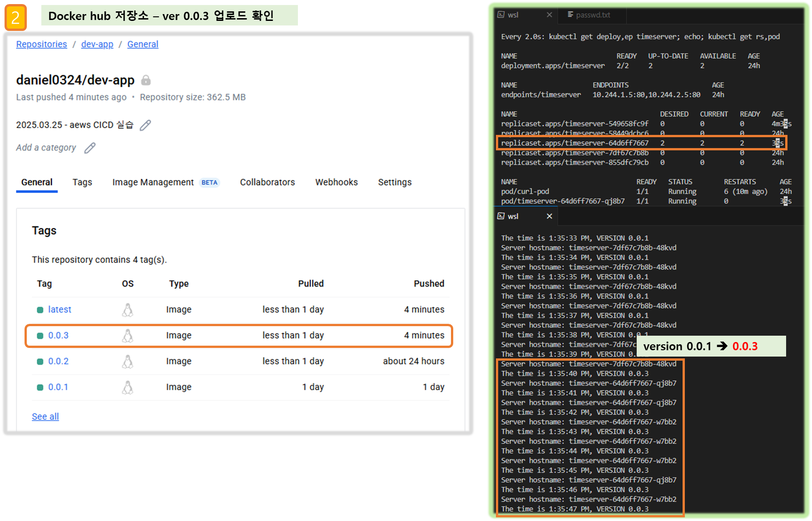Click the Linux penguin icon in 0.0.3 row

tap(128, 336)
